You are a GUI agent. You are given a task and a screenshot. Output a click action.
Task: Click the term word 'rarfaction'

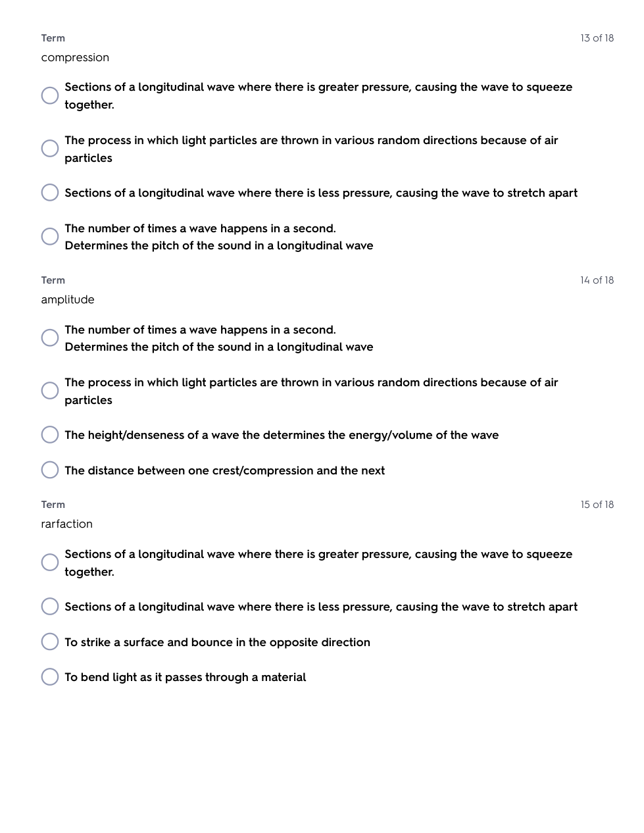point(67,524)
